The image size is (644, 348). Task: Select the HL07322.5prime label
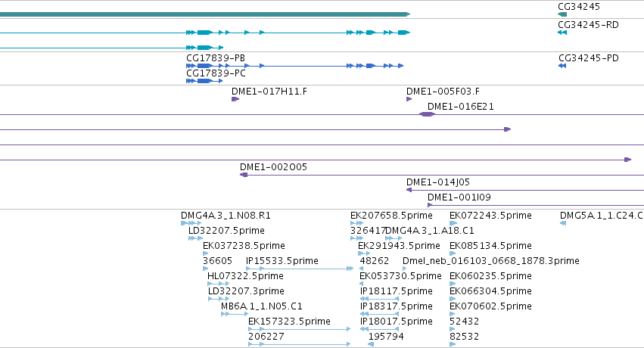(x=245, y=276)
